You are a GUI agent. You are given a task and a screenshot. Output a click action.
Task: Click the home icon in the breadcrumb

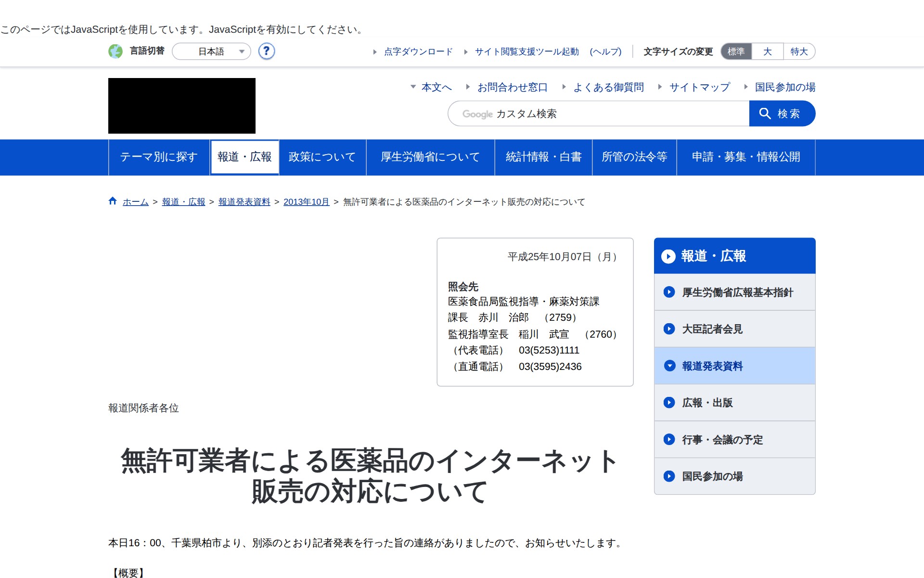(112, 201)
